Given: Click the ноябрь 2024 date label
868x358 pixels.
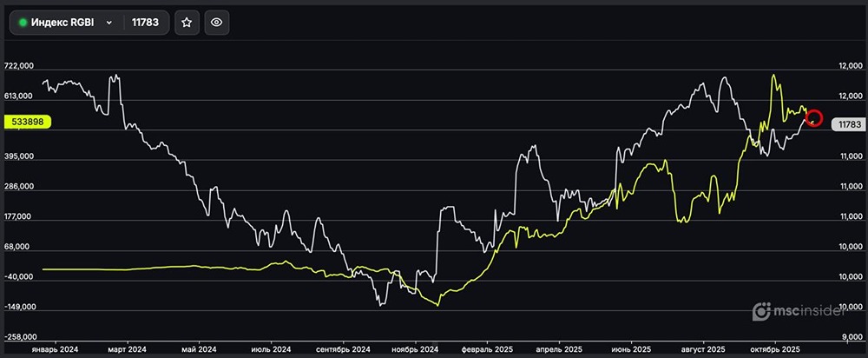Looking at the screenshot, I should click(x=416, y=349).
